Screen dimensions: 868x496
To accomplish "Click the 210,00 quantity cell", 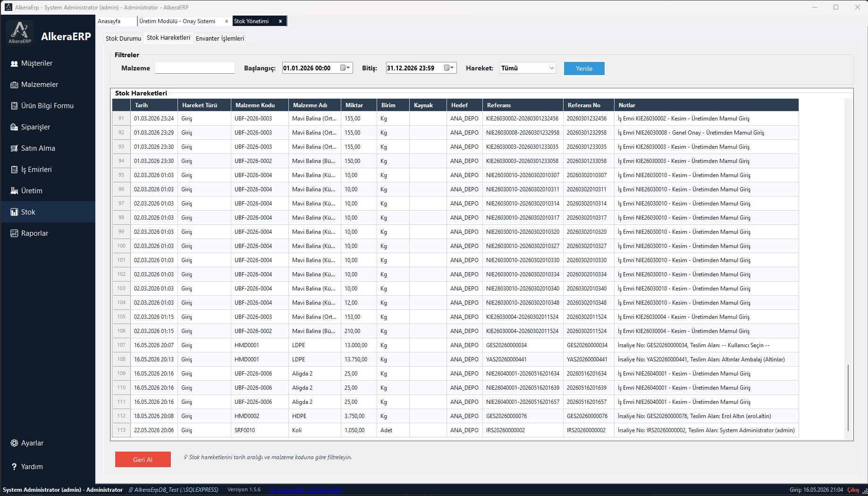I will 359,331.
